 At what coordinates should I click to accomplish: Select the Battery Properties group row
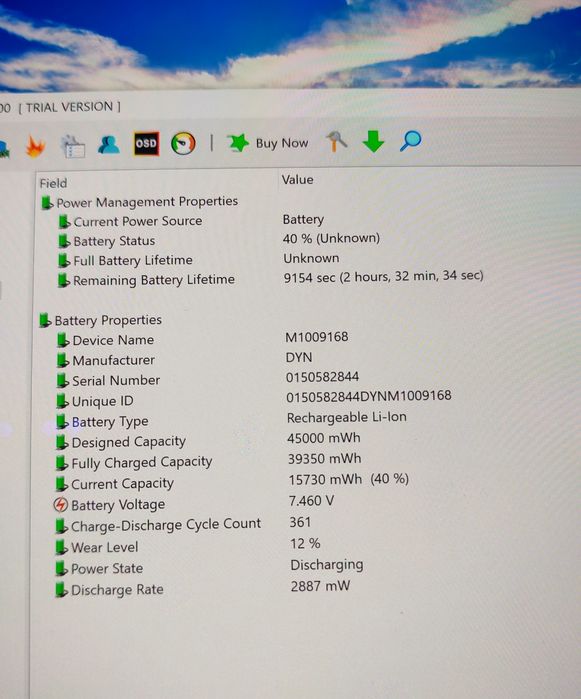click(x=100, y=320)
